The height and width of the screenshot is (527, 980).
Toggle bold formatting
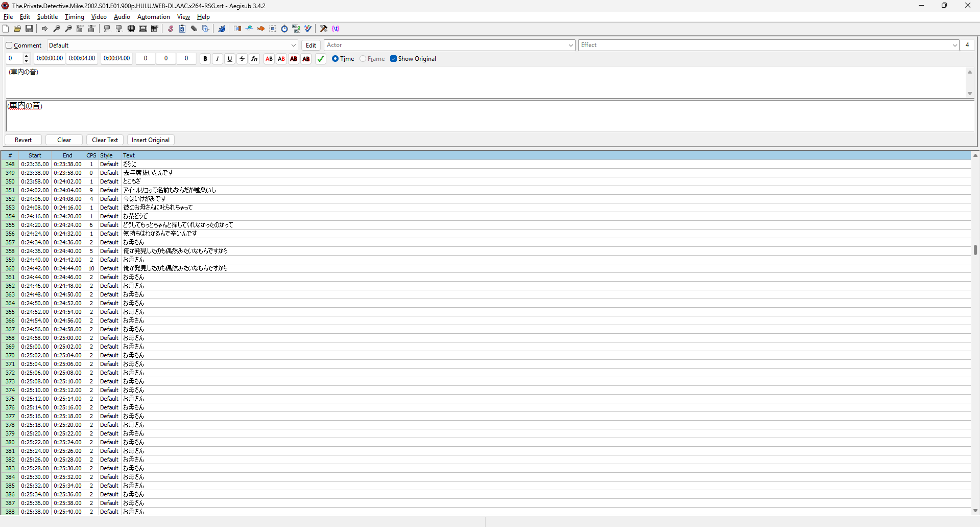tap(205, 59)
